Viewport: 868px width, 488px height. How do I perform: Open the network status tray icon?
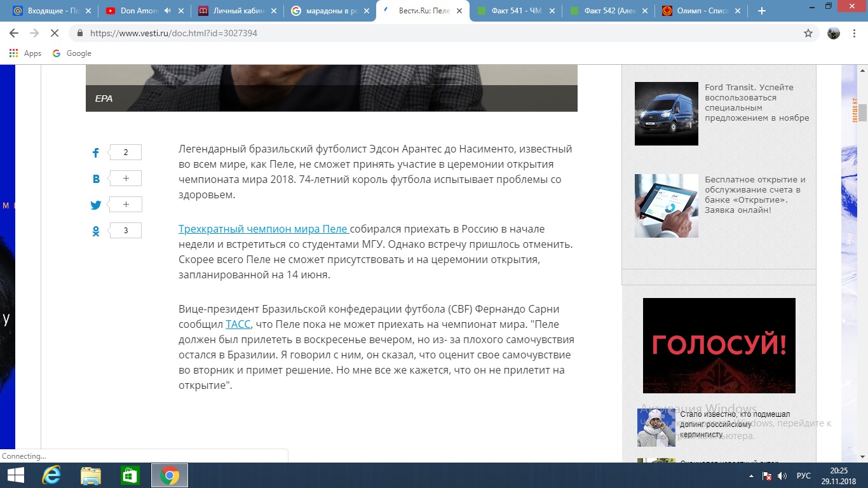coord(767,475)
